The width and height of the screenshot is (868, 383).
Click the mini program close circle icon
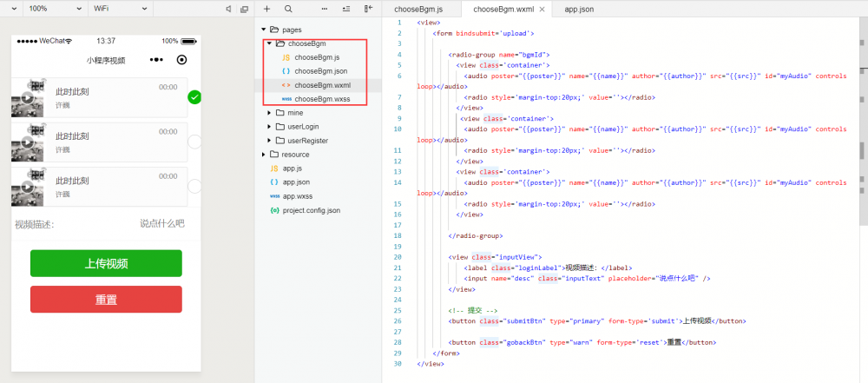click(181, 60)
